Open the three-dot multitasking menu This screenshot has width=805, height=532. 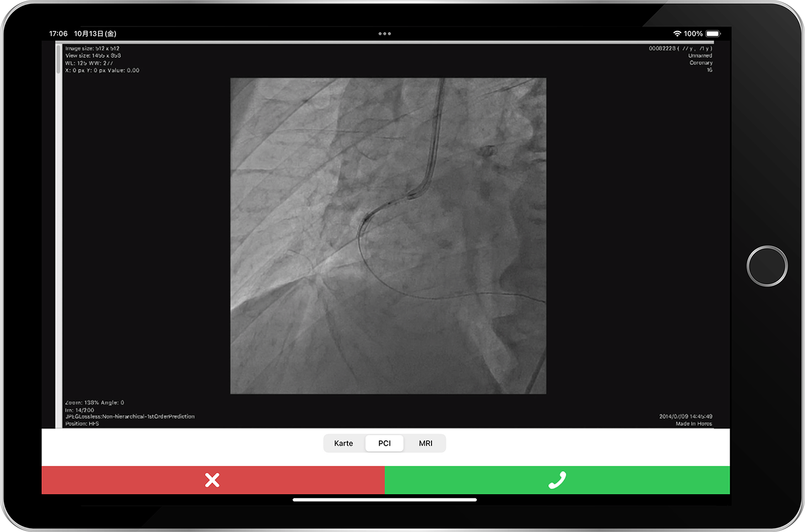(385, 34)
